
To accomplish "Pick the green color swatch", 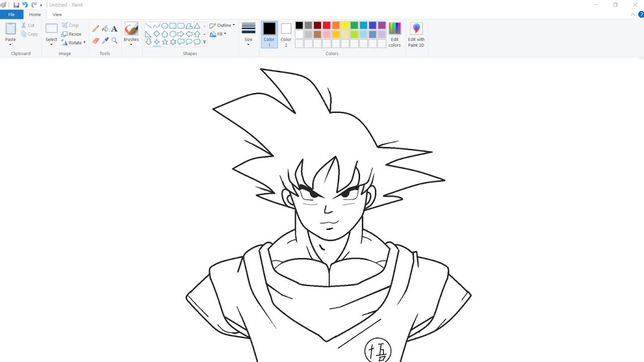I will [354, 25].
